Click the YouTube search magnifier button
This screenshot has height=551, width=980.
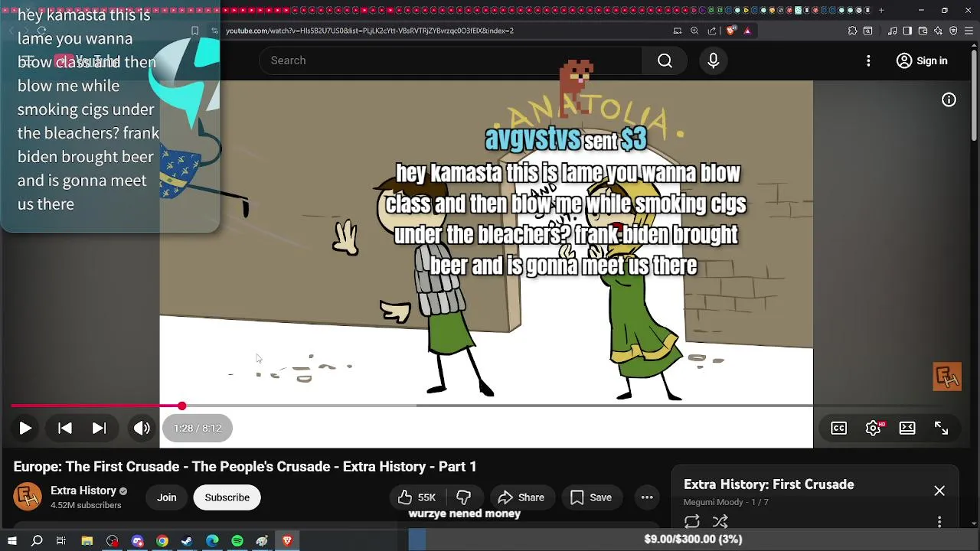pos(665,60)
